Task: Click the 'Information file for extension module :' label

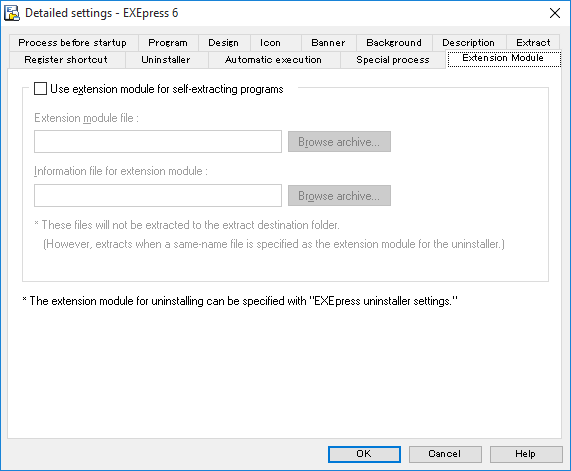Action: [121, 171]
